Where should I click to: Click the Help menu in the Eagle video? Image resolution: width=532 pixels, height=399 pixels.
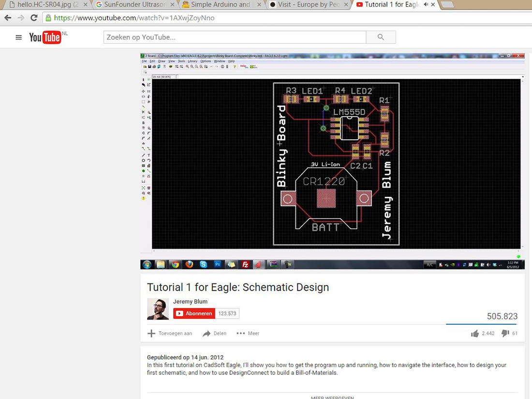click(231, 61)
